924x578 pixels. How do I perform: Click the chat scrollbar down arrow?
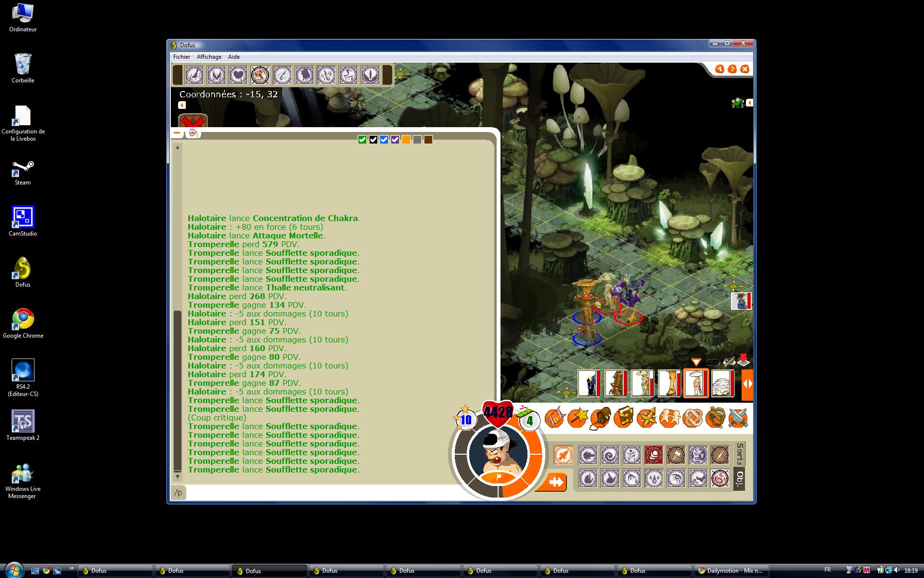[x=178, y=476]
